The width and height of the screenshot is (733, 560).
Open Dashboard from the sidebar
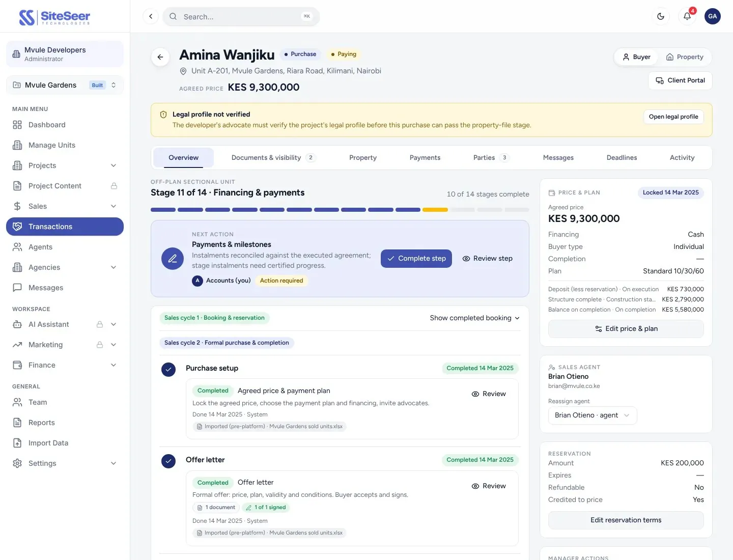pyautogui.click(x=65, y=125)
